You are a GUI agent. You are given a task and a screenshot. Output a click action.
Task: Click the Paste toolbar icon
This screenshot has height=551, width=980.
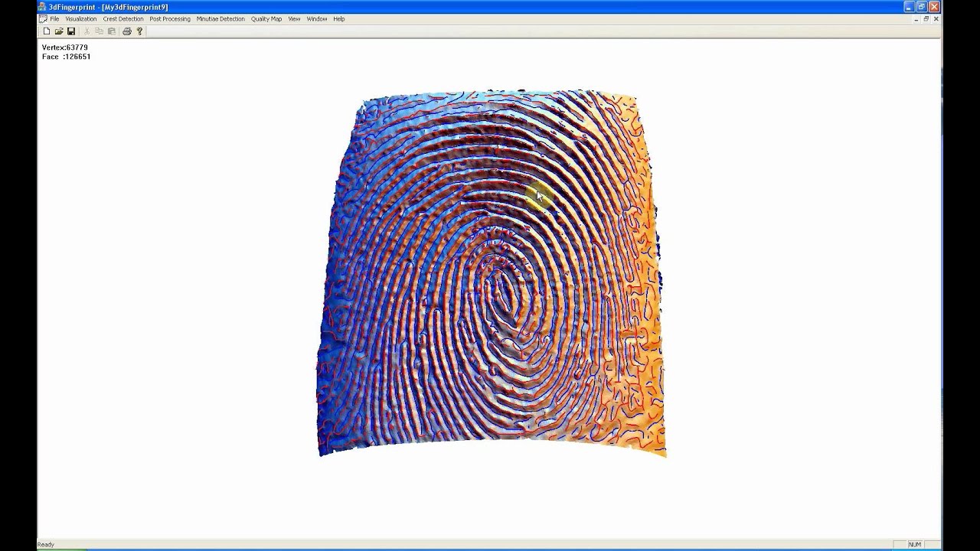[x=111, y=31]
